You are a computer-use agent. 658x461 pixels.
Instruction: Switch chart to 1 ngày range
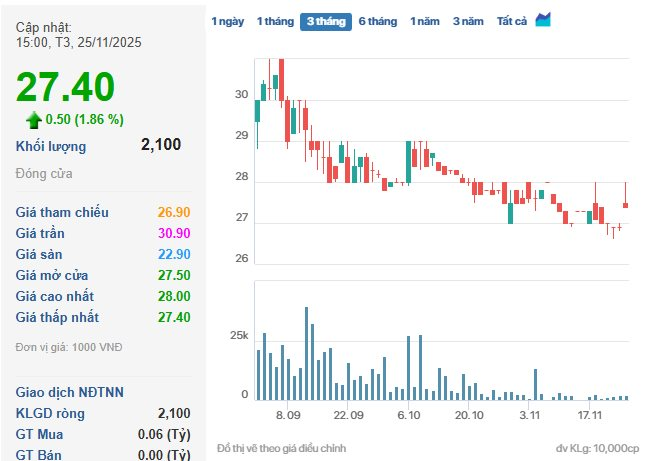[x=227, y=22]
